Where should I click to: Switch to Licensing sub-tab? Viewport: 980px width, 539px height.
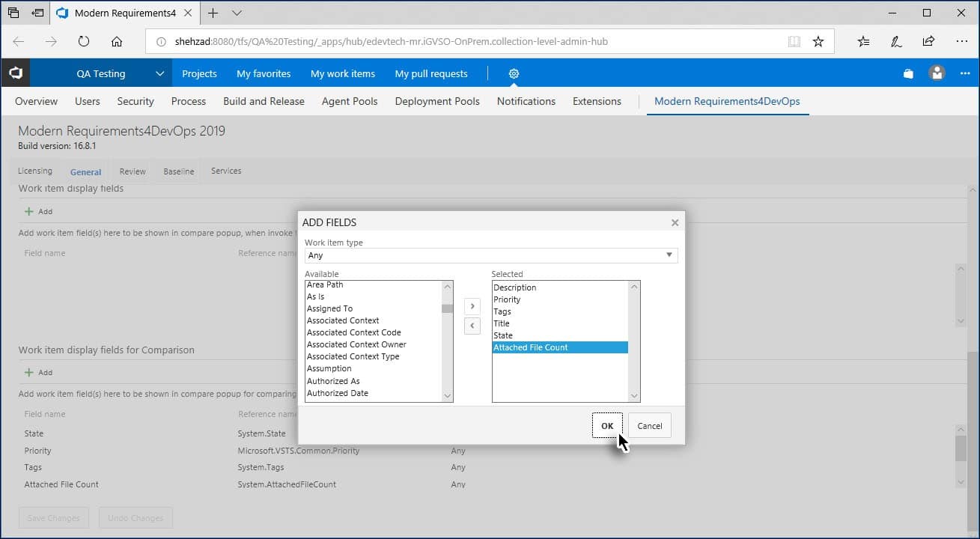pyautogui.click(x=35, y=171)
